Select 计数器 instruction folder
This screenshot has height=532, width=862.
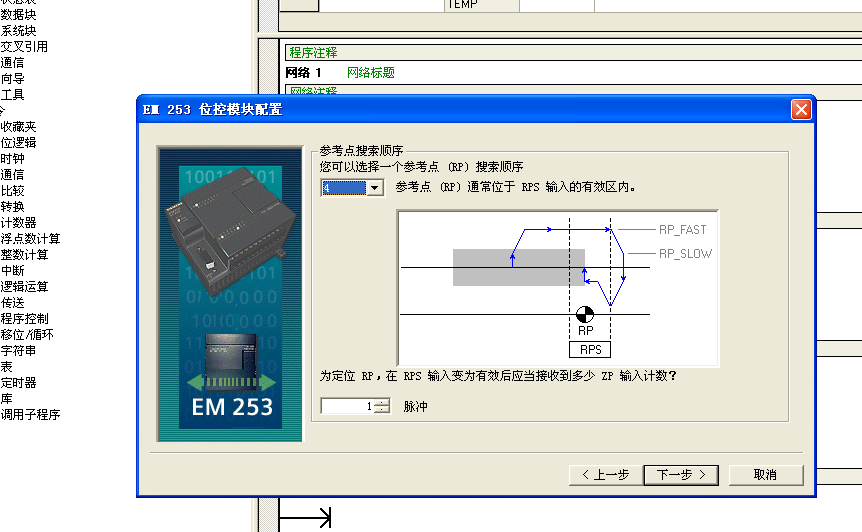18,223
